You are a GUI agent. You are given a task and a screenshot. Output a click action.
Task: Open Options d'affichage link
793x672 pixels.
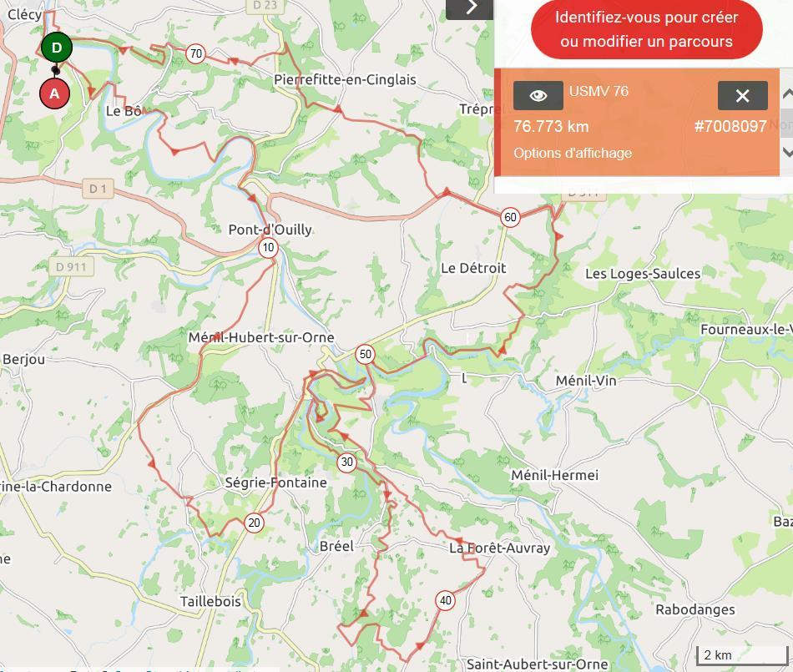(573, 154)
